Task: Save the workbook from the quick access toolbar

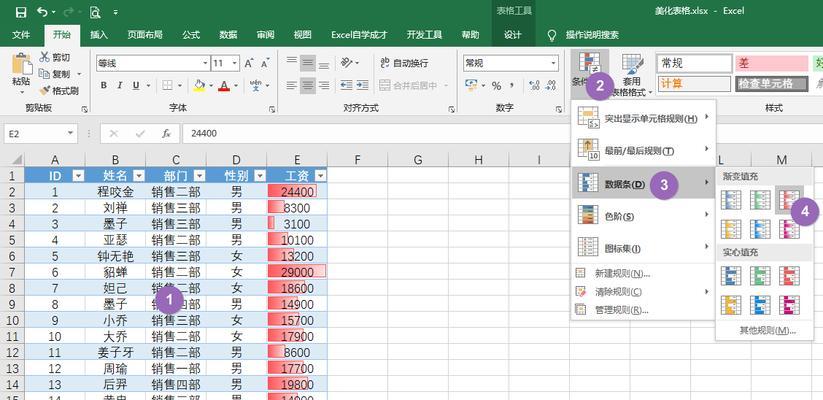Action: [x=20, y=12]
